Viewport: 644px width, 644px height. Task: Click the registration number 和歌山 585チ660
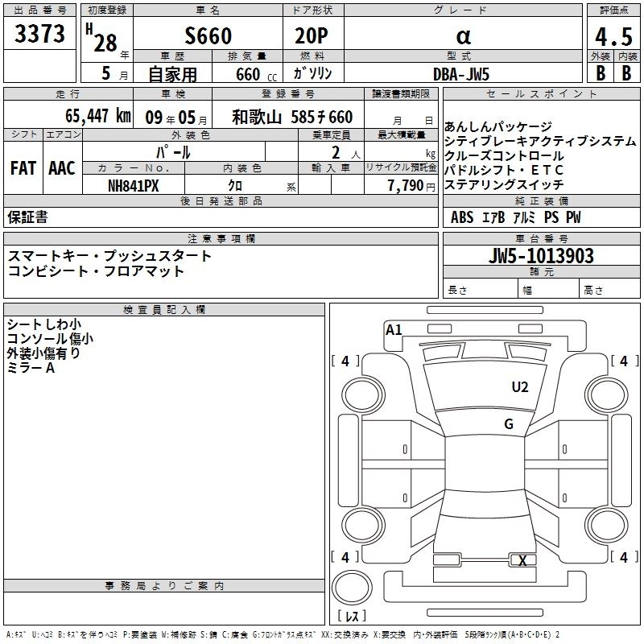292,117
